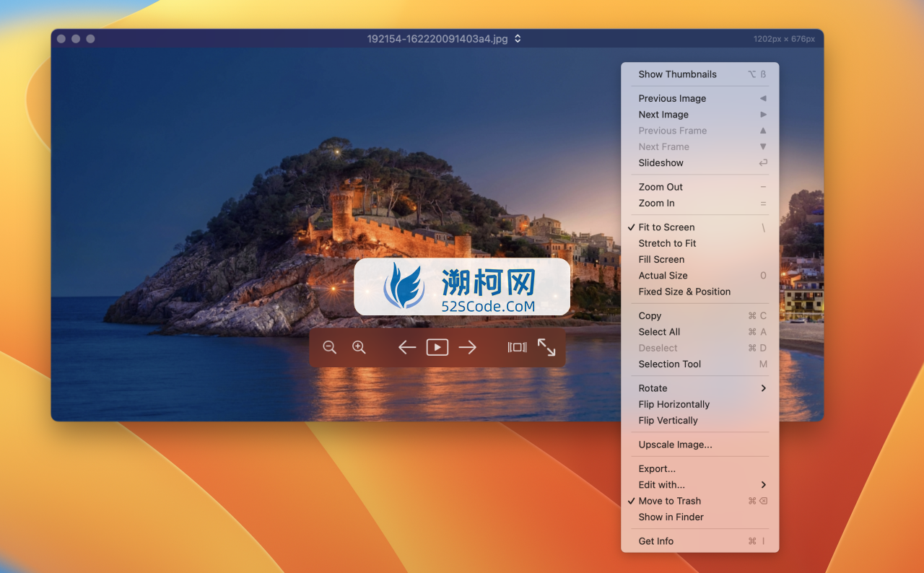Viewport: 924px width, 573px height.
Task: Choose Fixed Size & Position
Action: coord(700,292)
